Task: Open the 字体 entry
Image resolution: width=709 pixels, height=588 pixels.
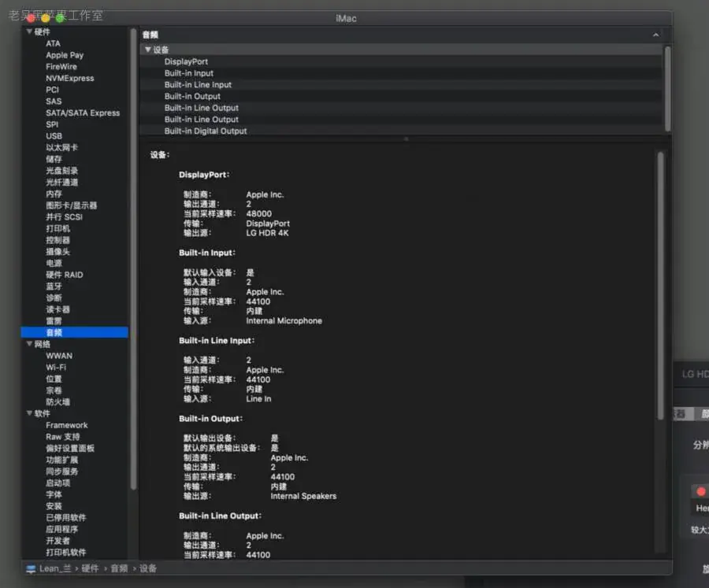Action: point(54,494)
